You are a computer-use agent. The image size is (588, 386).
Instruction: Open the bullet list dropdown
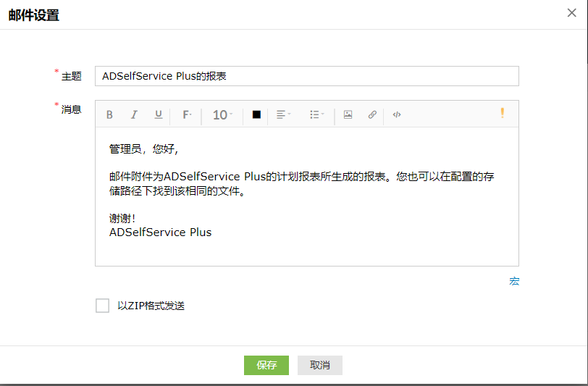point(317,114)
